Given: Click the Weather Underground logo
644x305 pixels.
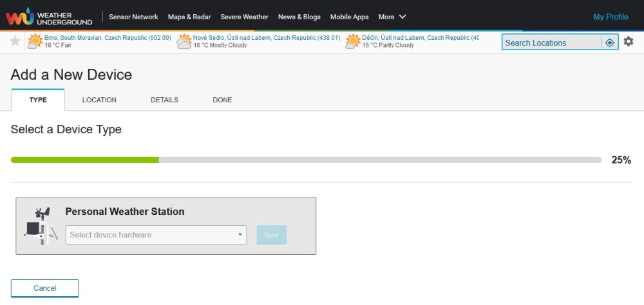Looking at the screenshot, I should [49, 17].
